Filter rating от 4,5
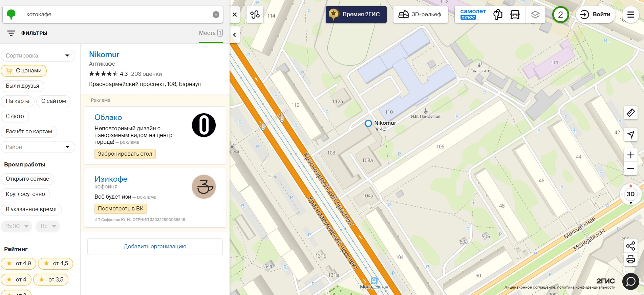The width and height of the screenshot is (644, 295). pyautogui.click(x=56, y=264)
